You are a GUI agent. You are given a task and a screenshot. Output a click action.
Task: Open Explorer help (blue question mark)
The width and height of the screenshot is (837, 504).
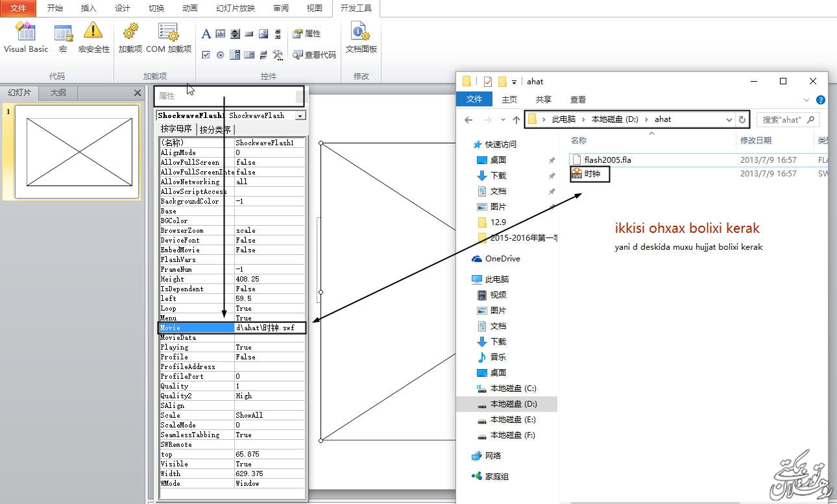tap(821, 100)
